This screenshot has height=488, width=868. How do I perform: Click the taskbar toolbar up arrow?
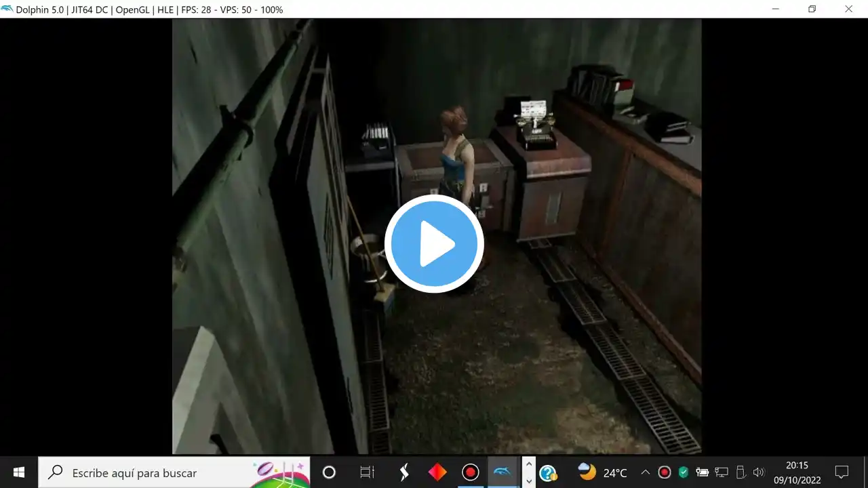[x=529, y=465]
